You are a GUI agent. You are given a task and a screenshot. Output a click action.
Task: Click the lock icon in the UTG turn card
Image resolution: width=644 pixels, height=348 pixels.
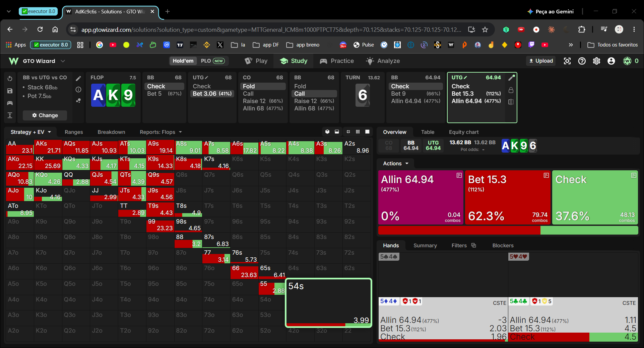[x=511, y=90]
